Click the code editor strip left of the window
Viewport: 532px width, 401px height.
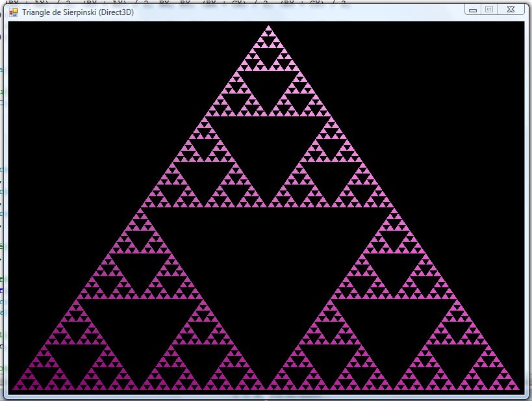coord(2,195)
